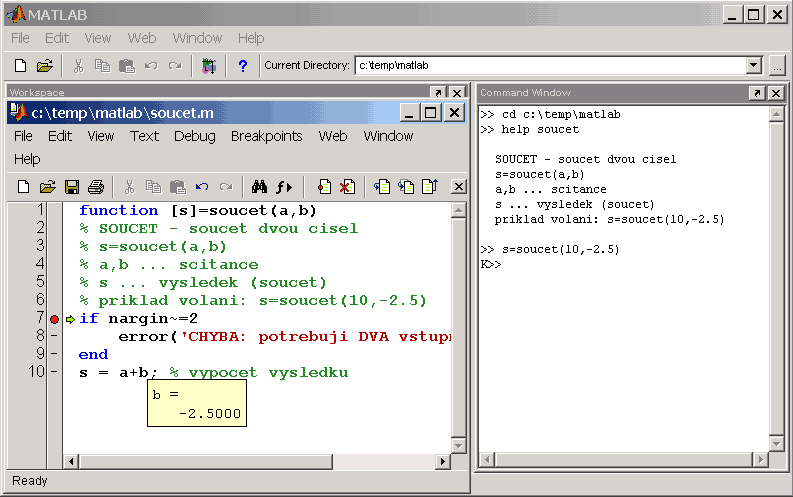793x497 pixels.
Task: Open Find text binoculars icon
Action: (x=259, y=187)
